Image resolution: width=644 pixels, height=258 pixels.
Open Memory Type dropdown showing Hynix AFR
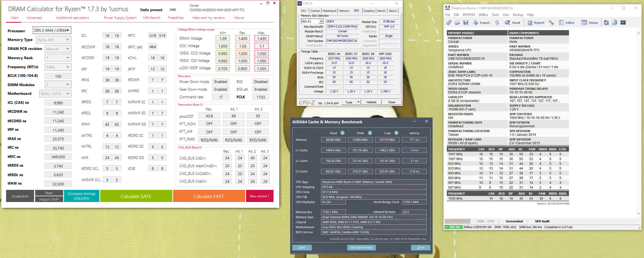click(53, 40)
